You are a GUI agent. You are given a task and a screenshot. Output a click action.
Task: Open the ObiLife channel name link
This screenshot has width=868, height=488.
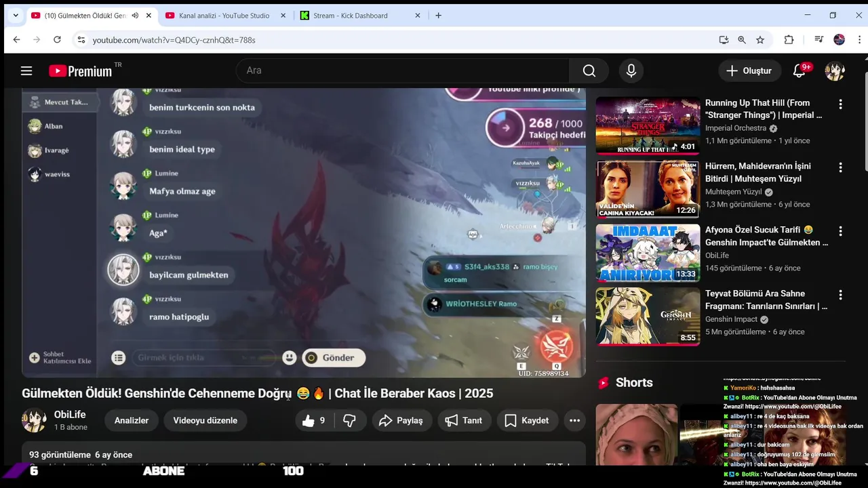click(x=70, y=414)
